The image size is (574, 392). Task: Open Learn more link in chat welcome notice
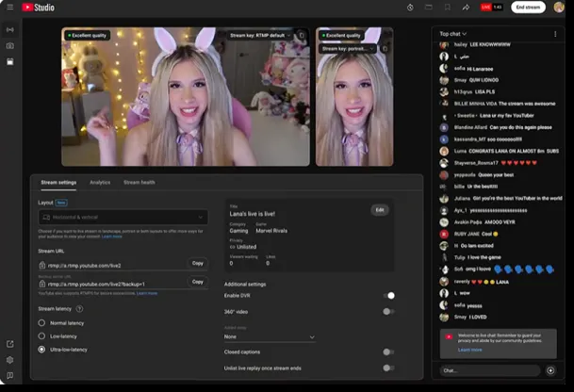click(x=469, y=350)
